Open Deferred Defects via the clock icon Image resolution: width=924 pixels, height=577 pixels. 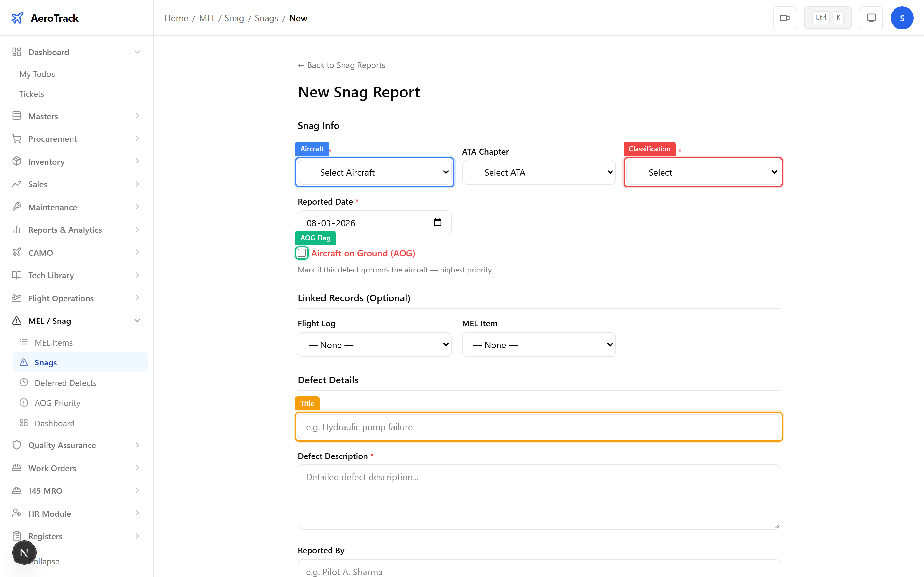pyautogui.click(x=24, y=382)
